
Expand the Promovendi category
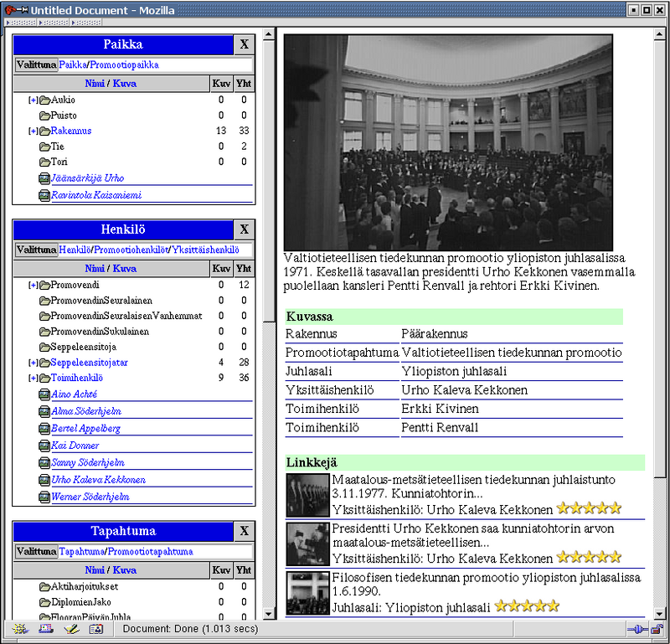click(x=33, y=285)
